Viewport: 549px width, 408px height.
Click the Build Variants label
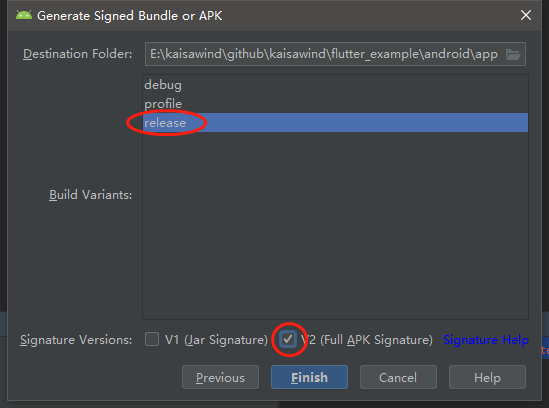click(90, 195)
